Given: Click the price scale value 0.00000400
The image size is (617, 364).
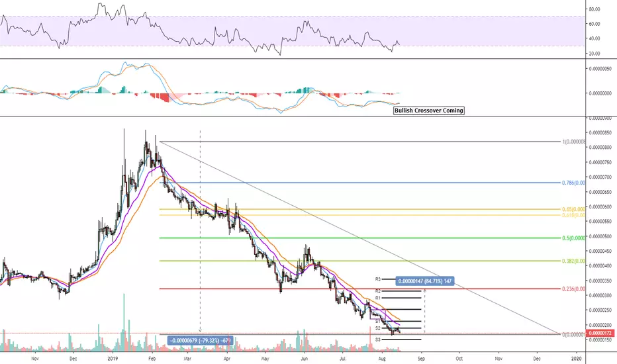Looking at the screenshot, I should click(600, 266).
